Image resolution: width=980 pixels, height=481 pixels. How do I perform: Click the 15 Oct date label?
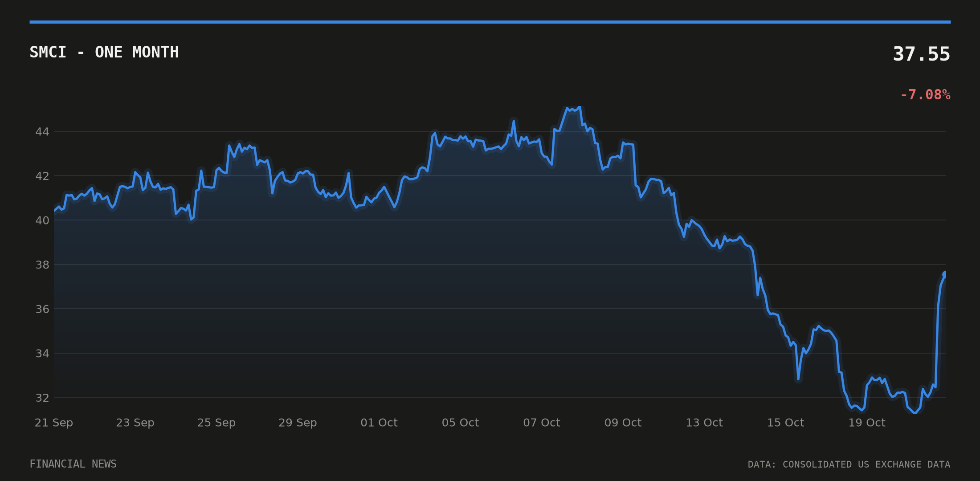coord(785,423)
